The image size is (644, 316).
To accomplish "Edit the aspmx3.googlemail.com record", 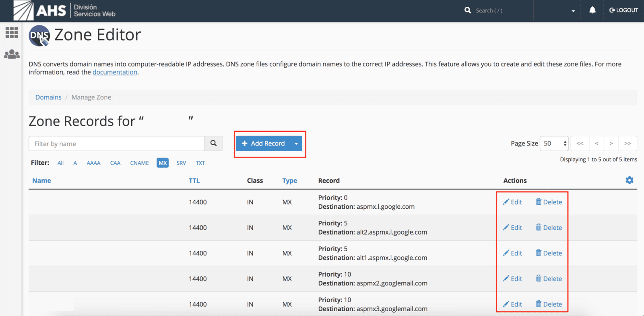I will tap(512, 304).
